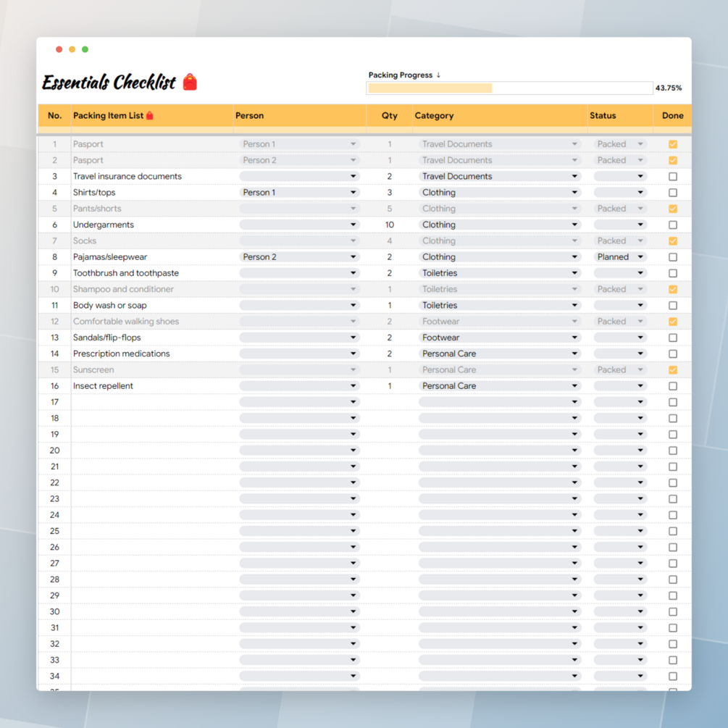
Task: Click the red backpack icon beside Essentials Checklist
Action: click(190, 82)
